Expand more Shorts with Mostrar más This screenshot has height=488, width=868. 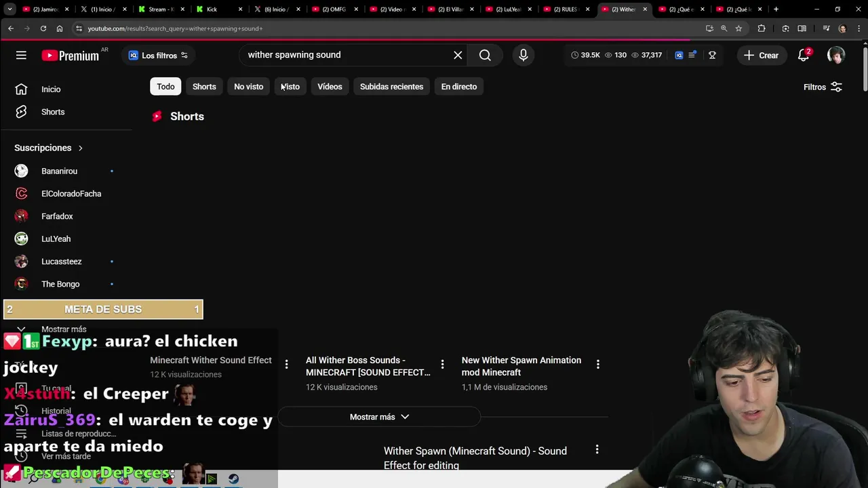tap(379, 417)
